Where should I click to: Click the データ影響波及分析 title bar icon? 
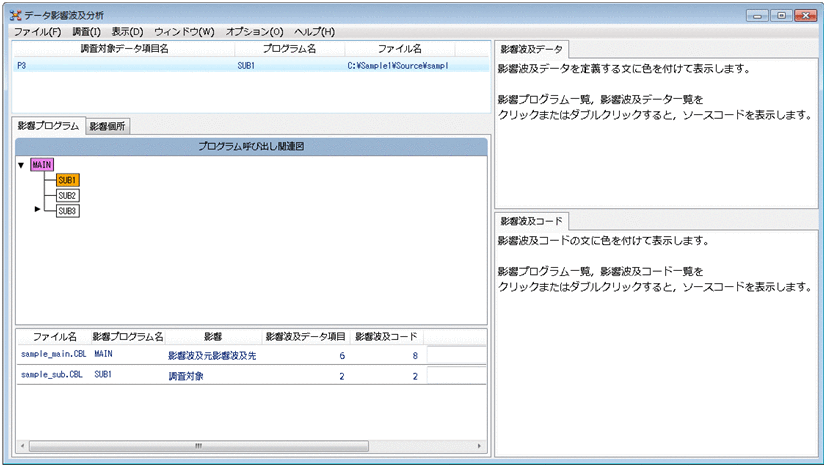pos(15,16)
